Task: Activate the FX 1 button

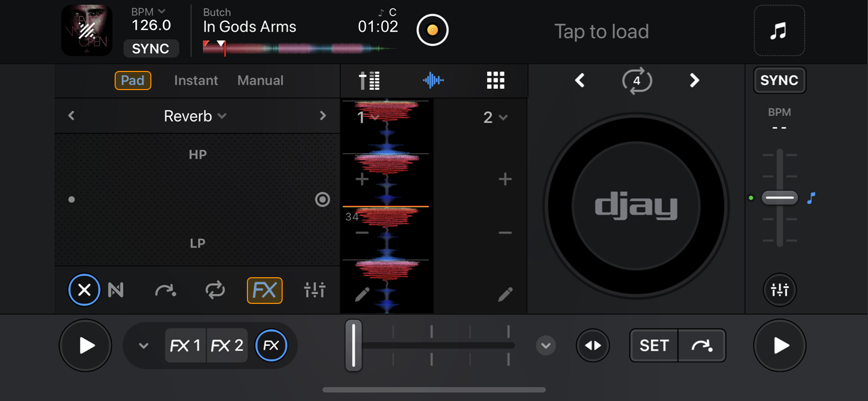Action: (186, 346)
